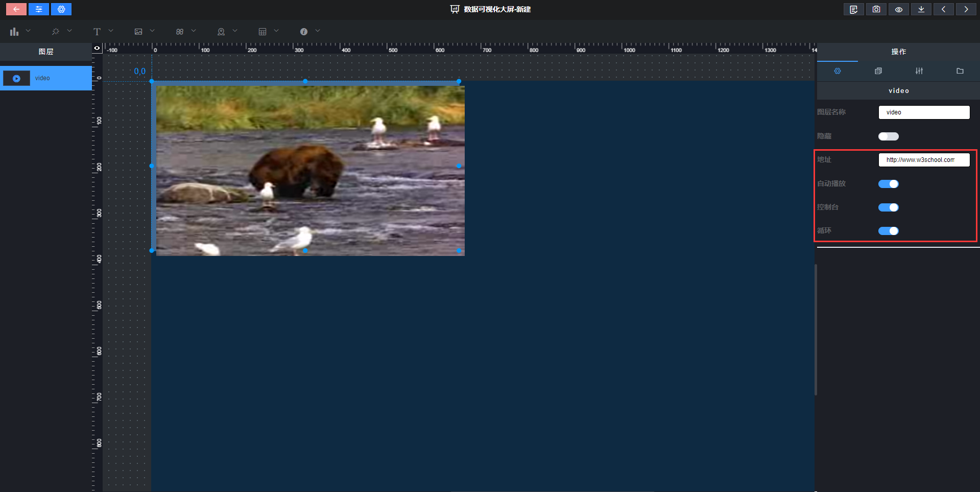980x492 pixels.
Task: Toggle the 自动播放 autoplay switch
Action: (x=889, y=184)
